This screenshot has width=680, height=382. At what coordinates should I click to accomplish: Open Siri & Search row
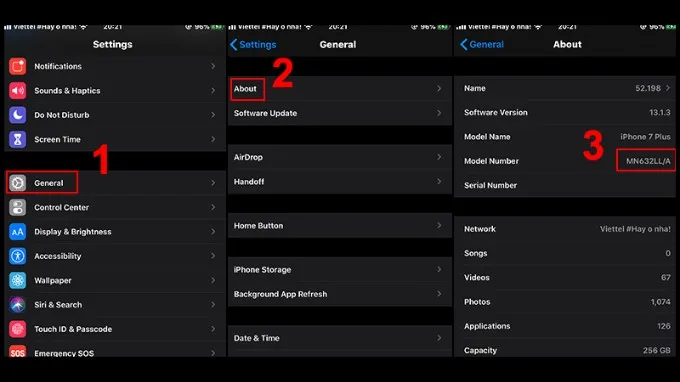click(x=115, y=304)
